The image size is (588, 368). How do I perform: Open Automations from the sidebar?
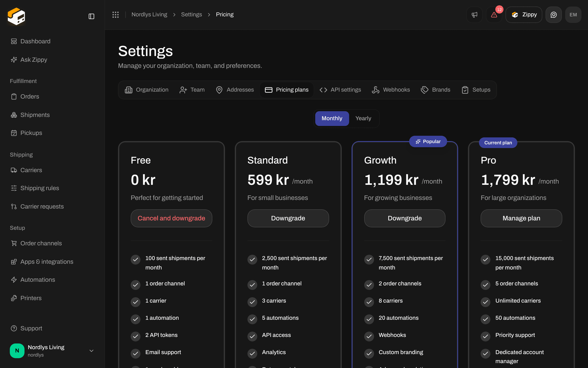coord(52,280)
